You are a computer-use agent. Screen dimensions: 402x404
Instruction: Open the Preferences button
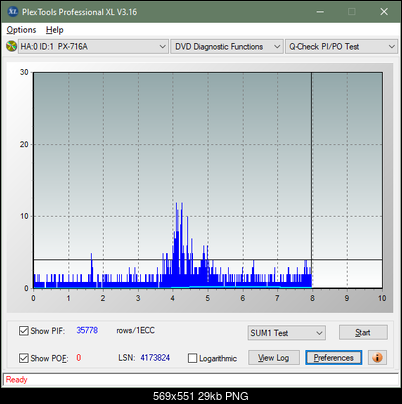pyautogui.click(x=334, y=358)
